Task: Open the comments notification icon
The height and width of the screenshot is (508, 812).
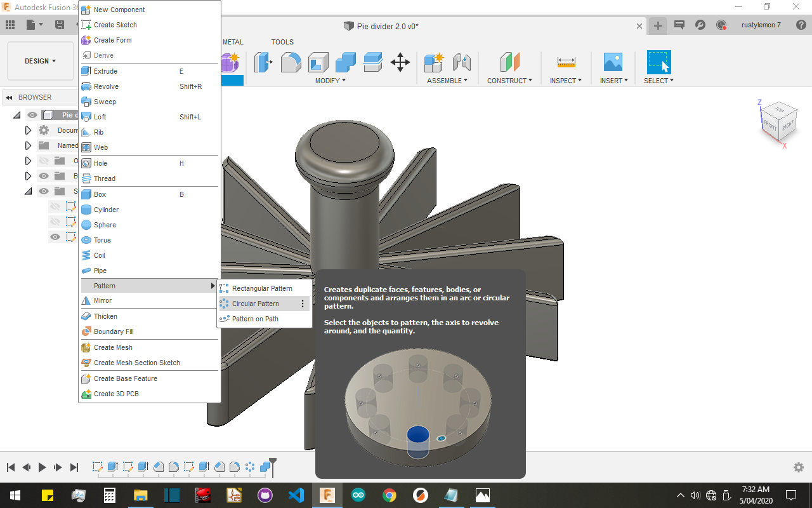Action: click(x=679, y=25)
